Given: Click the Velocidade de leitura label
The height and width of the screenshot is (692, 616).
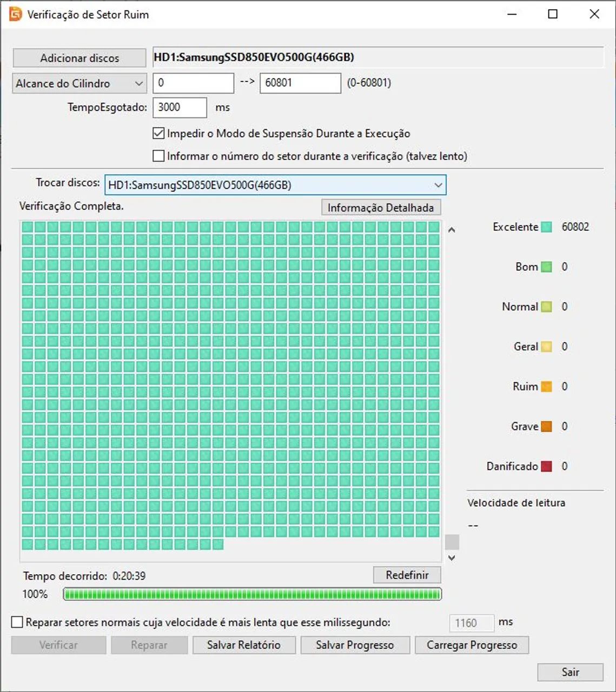Looking at the screenshot, I should (516, 503).
